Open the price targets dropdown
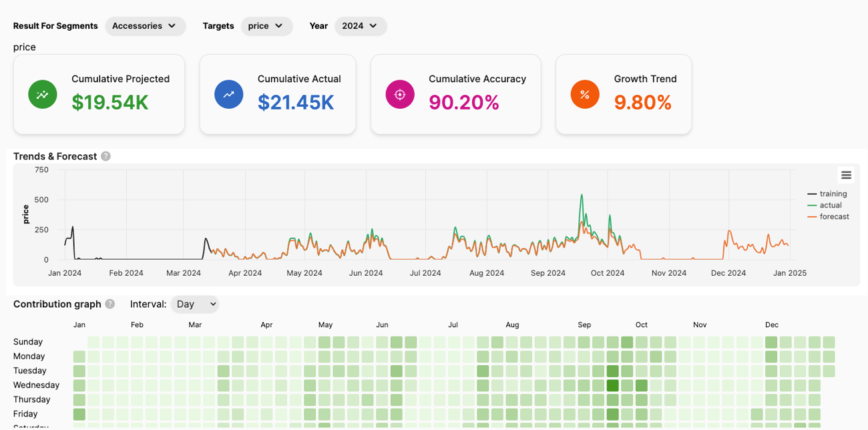This screenshot has width=868, height=430. [x=266, y=26]
